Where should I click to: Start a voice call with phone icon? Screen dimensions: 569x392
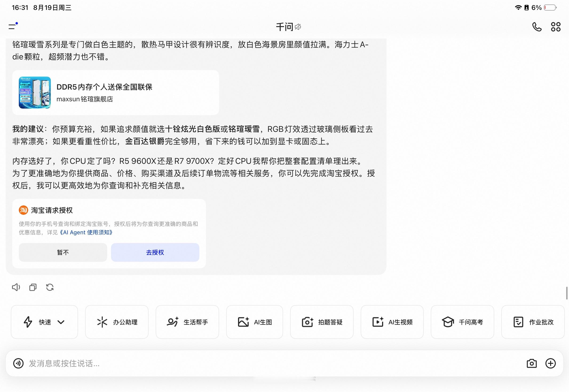coord(537,27)
